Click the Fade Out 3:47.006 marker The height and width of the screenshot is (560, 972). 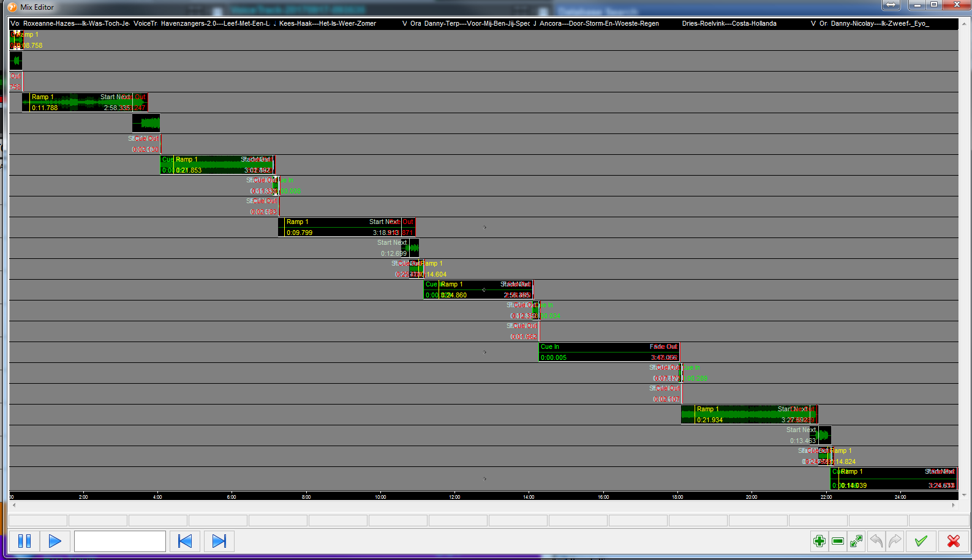pos(663,352)
